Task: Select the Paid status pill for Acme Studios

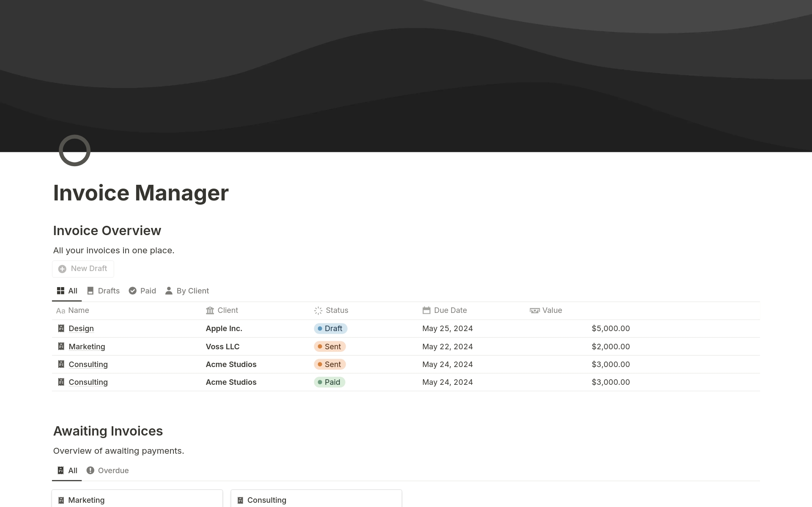Action: [329, 382]
